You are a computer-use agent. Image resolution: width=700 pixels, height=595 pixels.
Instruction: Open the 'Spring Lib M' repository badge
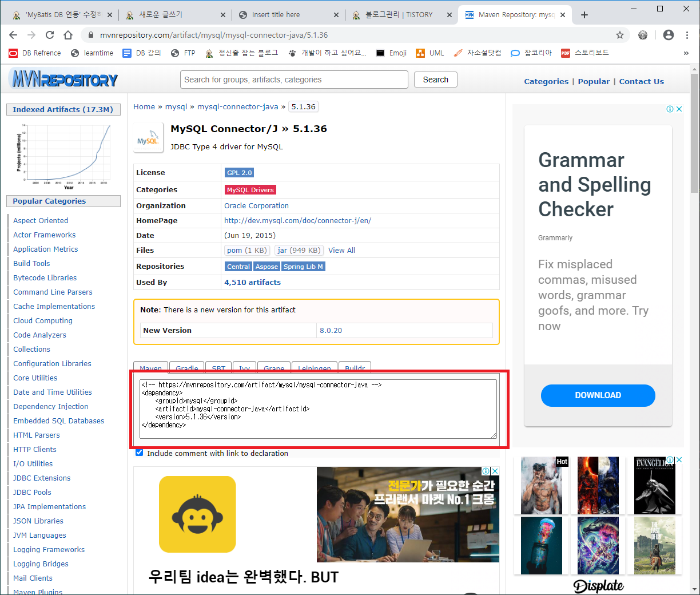click(x=303, y=267)
